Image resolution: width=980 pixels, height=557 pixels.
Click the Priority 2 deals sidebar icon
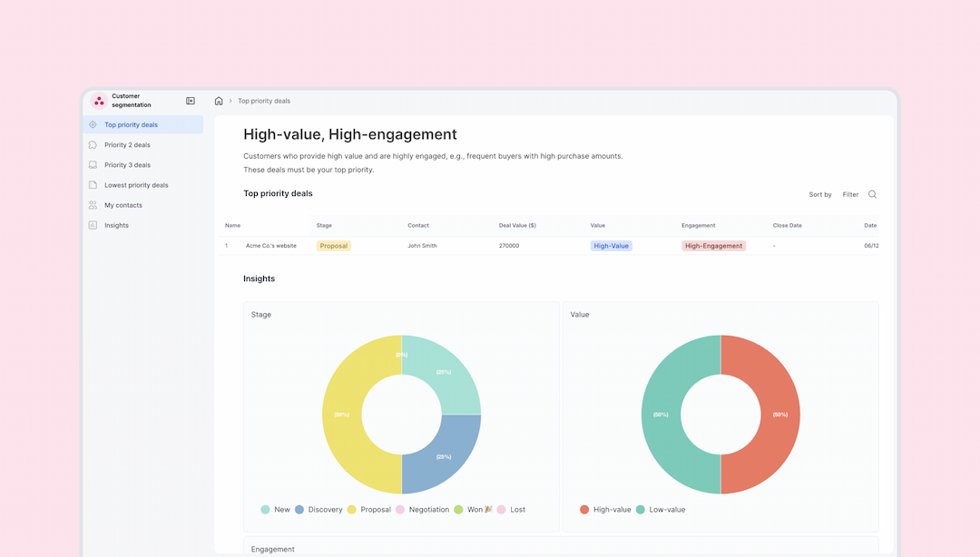[93, 145]
